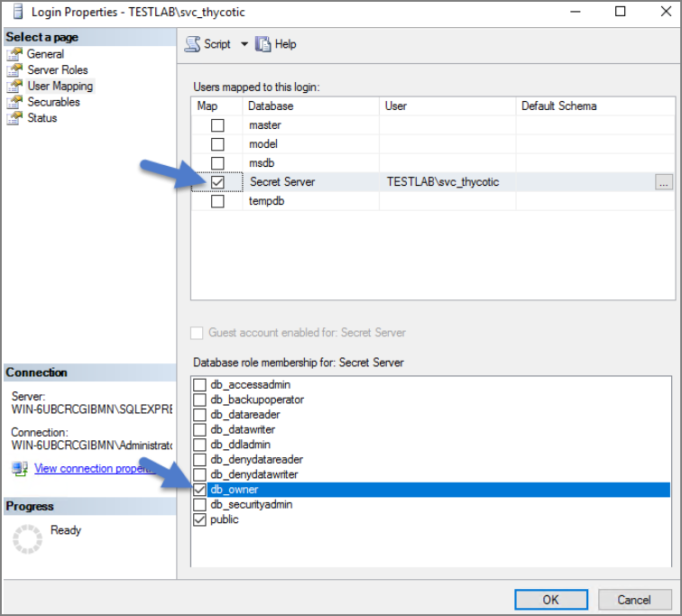The width and height of the screenshot is (682, 616).
Task: Click the Cancel button
Action: tap(634, 600)
